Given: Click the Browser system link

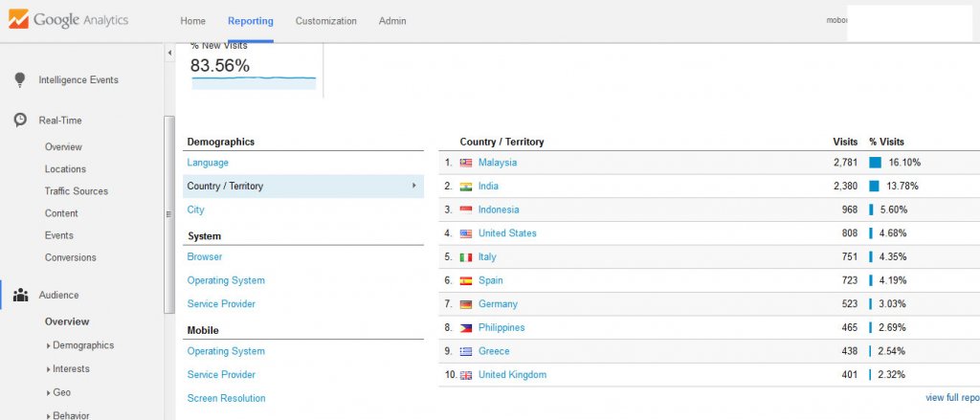Looking at the screenshot, I should pyautogui.click(x=205, y=256).
